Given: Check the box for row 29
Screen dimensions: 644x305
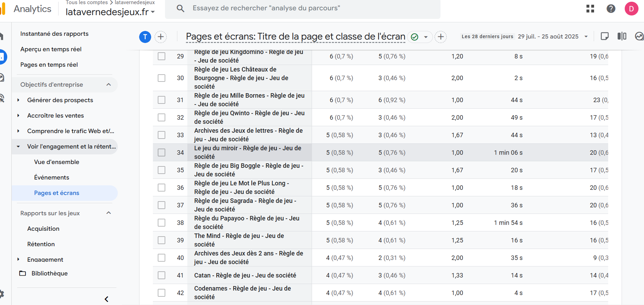Looking at the screenshot, I should (162, 56).
